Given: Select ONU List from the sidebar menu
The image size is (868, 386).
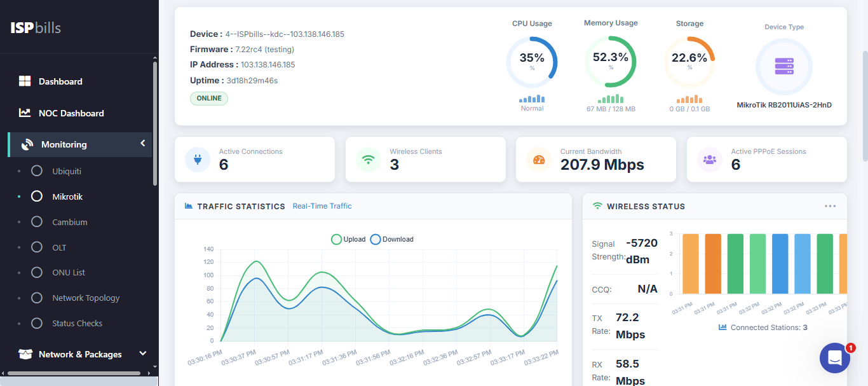Looking at the screenshot, I should [x=36, y=272].
